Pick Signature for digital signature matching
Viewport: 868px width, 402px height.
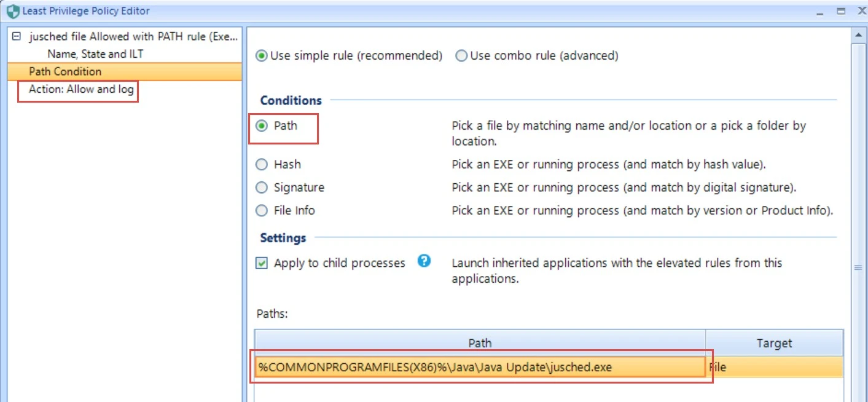(262, 187)
